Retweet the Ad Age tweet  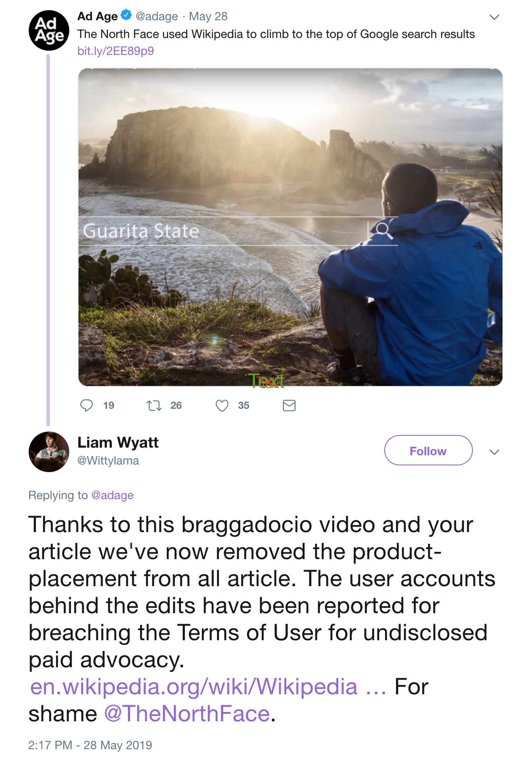pos(154,406)
